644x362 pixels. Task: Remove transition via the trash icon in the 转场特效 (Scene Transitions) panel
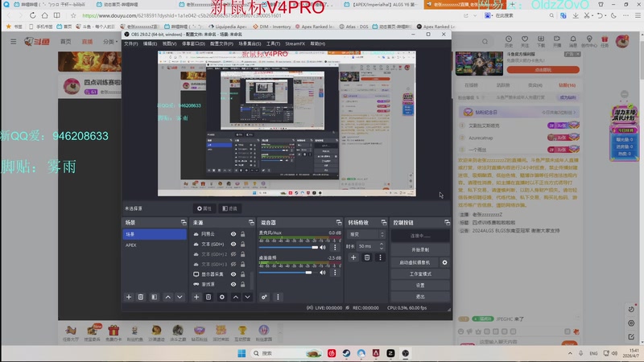click(367, 257)
